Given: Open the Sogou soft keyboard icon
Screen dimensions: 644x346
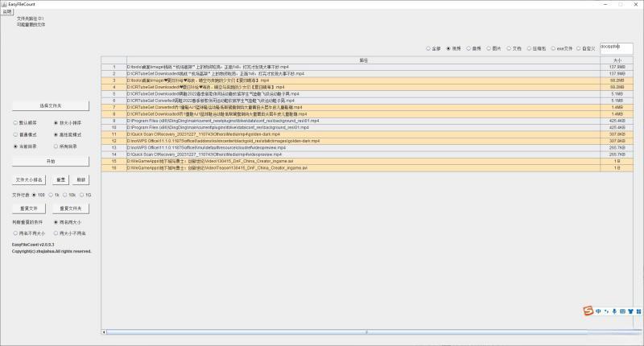Looking at the screenshot, I should coord(622,311).
